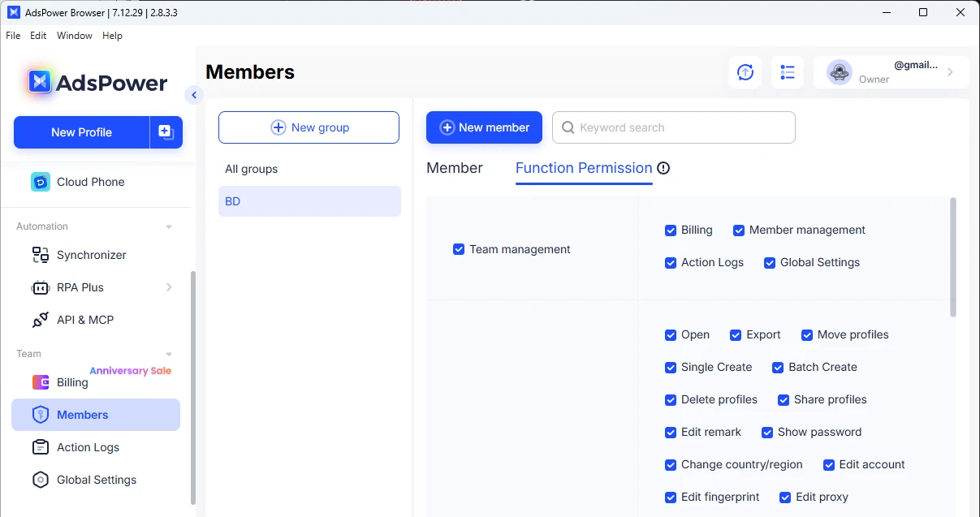
Task: Click the New group button
Action: pyautogui.click(x=309, y=127)
